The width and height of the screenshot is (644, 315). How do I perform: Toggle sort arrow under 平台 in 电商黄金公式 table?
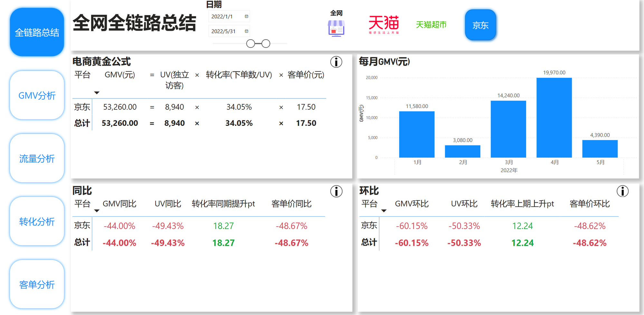pyautogui.click(x=97, y=93)
